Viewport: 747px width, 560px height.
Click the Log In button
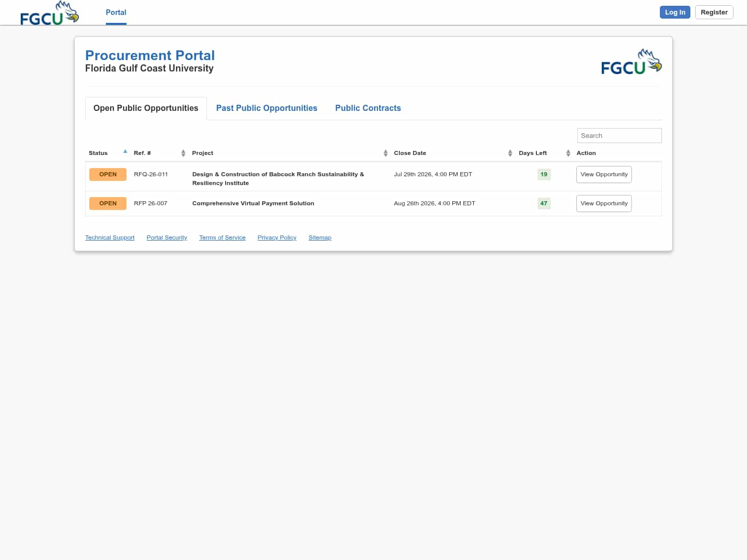675,12
